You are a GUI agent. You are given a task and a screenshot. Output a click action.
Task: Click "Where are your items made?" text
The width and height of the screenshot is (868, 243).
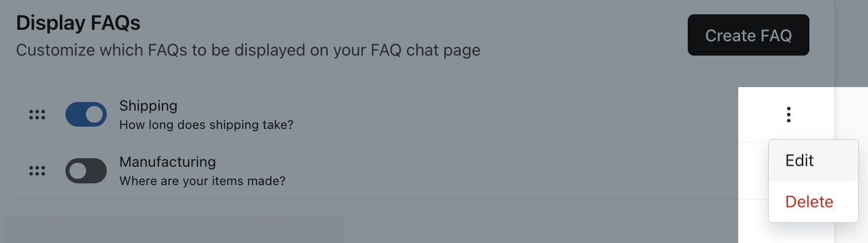pyautogui.click(x=203, y=181)
